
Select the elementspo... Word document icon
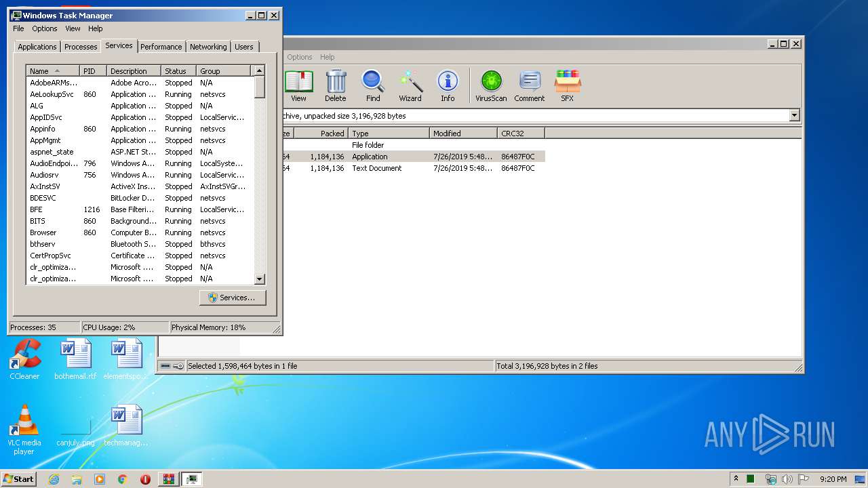tap(126, 360)
